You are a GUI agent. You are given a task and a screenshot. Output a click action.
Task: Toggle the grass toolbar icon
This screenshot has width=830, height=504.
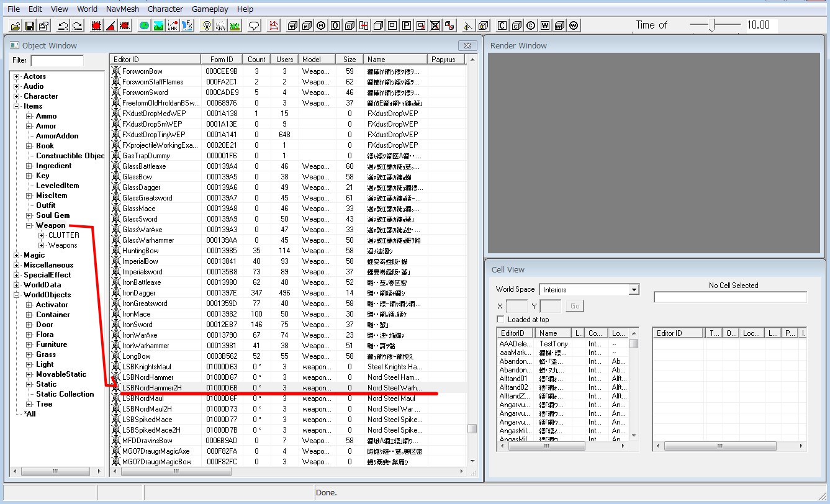[x=235, y=25]
